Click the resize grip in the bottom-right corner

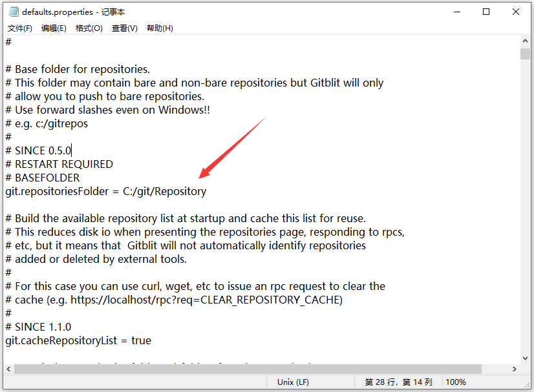527,385
